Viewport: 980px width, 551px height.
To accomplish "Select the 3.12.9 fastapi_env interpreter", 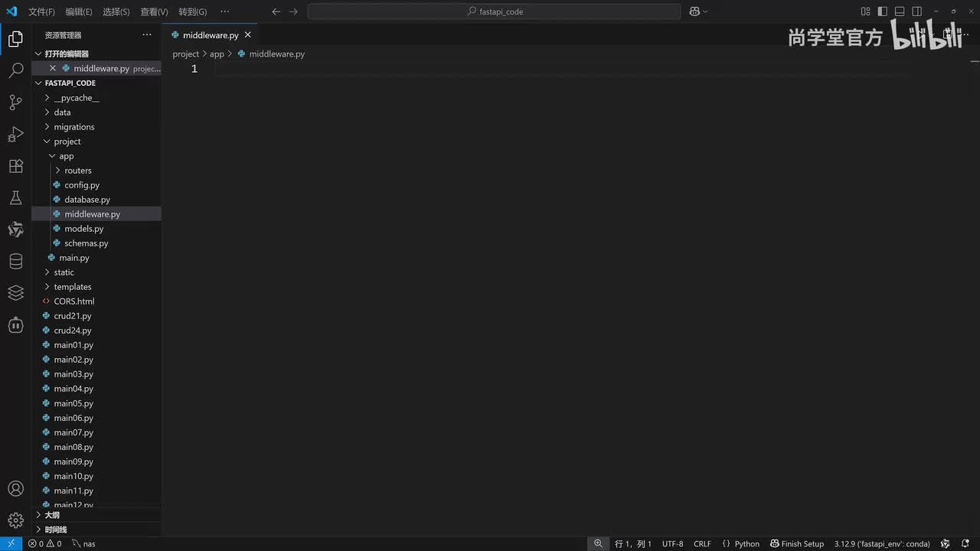I will point(882,543).
